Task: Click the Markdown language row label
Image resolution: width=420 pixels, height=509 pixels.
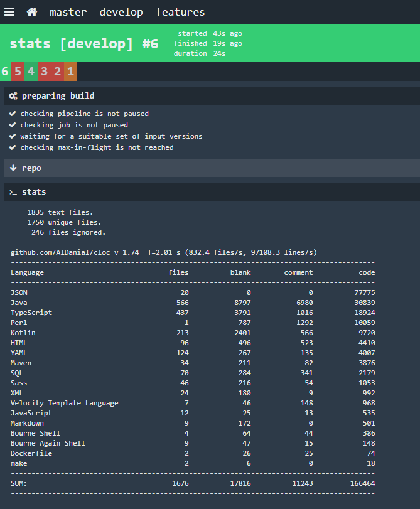Action: [x=27, y=424]
